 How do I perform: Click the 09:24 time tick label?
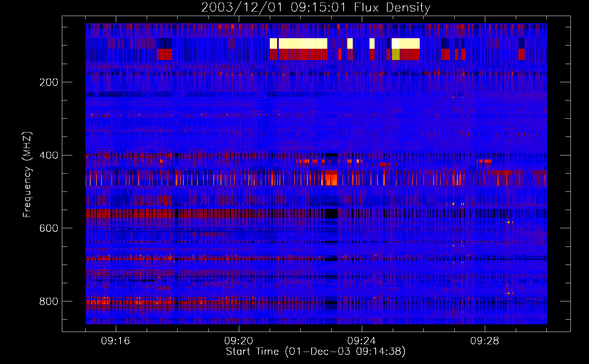pos(362,341)
